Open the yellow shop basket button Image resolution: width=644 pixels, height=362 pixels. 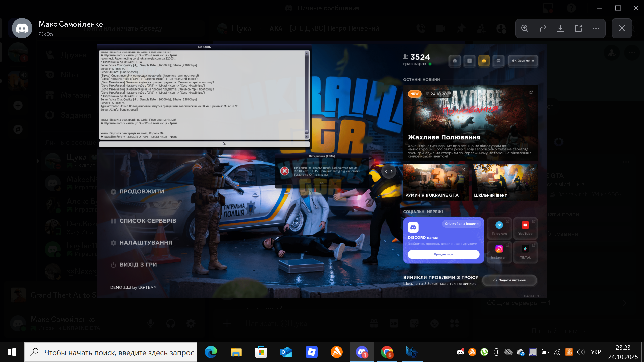(x=484, y=61)
